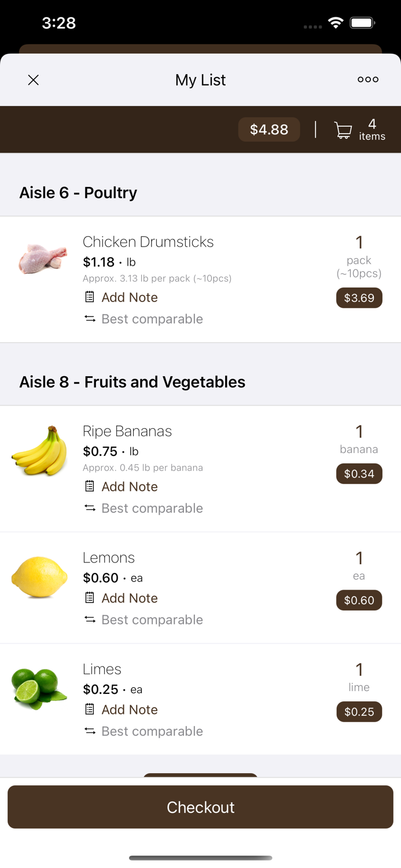This screenshot has width=401, height=868.
Task: Tap the $0.25 lime price badge
Action: (359, 712)
